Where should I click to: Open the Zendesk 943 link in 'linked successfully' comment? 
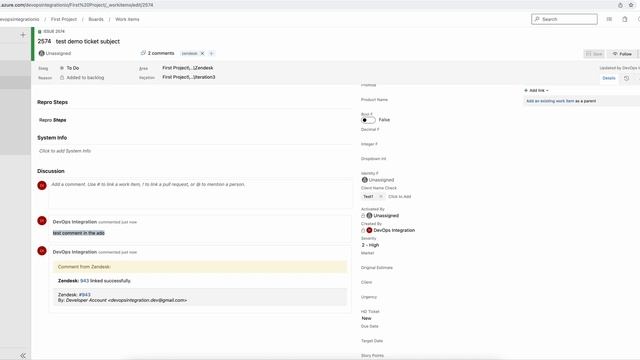(x=84, y=281)
